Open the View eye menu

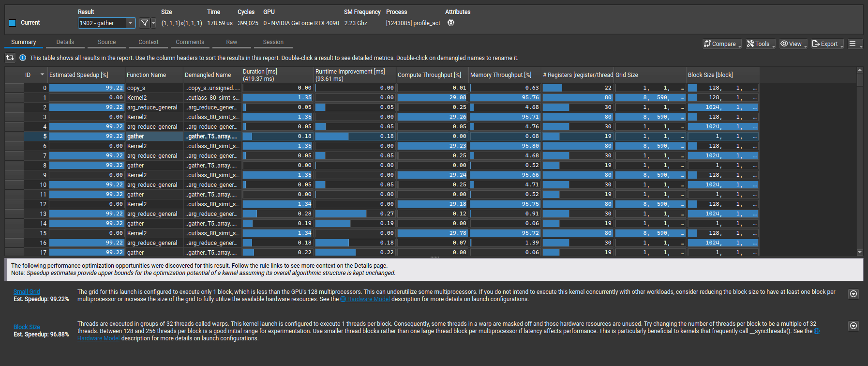click(x=793, y=44)
